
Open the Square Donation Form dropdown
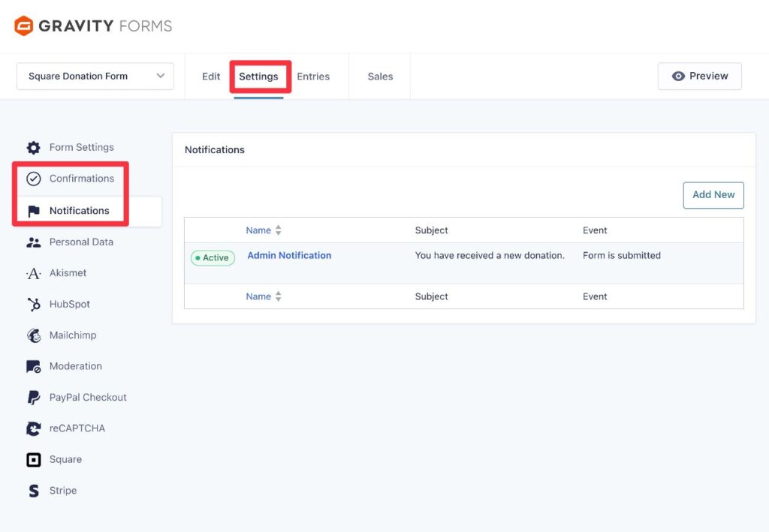click(x=95, y=76)
